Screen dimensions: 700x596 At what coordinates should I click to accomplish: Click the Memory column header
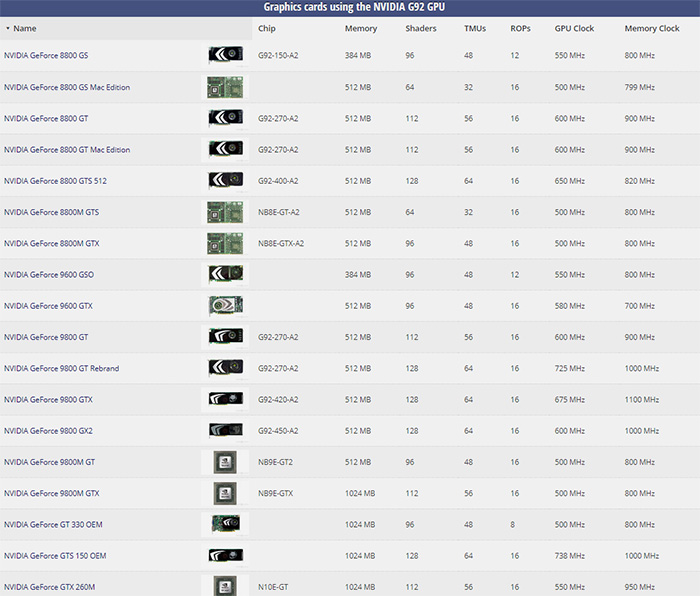pyautogui.click(x=361, y=29)
